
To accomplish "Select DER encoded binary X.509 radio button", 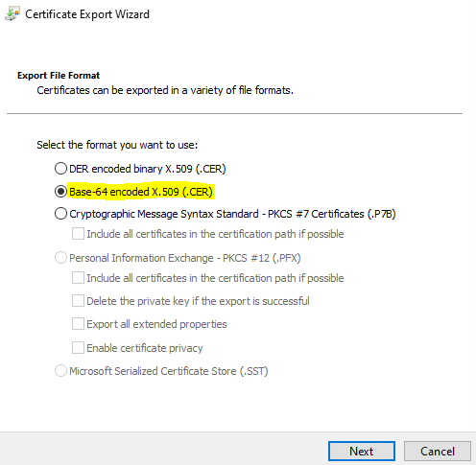I will pos(60,169).
